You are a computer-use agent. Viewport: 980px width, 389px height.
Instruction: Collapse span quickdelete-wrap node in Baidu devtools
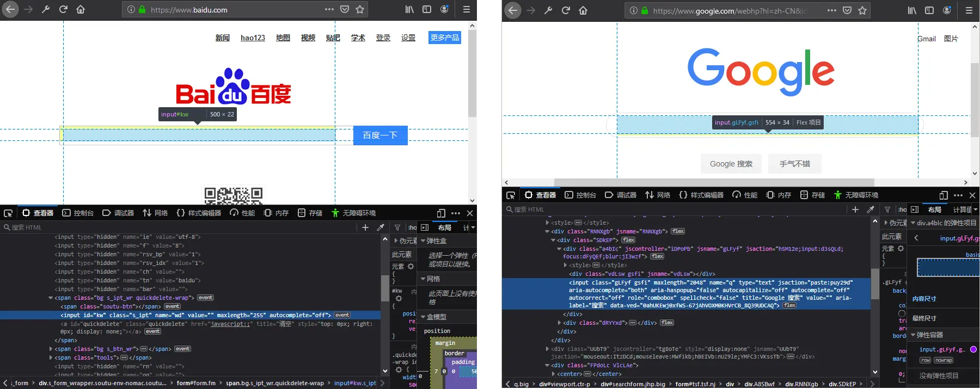click(x=51, y=298)
